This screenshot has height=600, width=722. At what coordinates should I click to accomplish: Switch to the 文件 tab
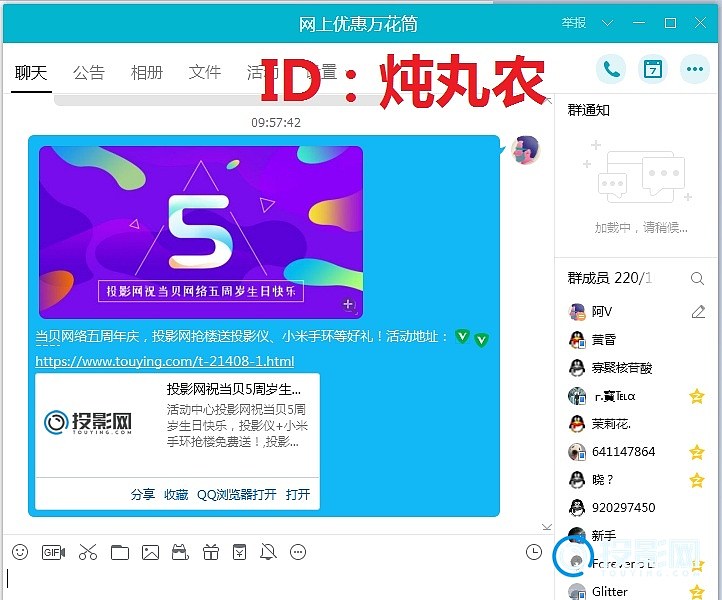pos(204,72)
